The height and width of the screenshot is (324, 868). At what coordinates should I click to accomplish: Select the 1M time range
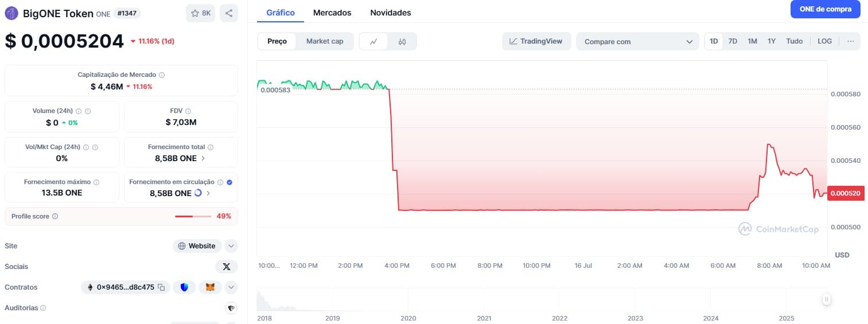[752, 41]
